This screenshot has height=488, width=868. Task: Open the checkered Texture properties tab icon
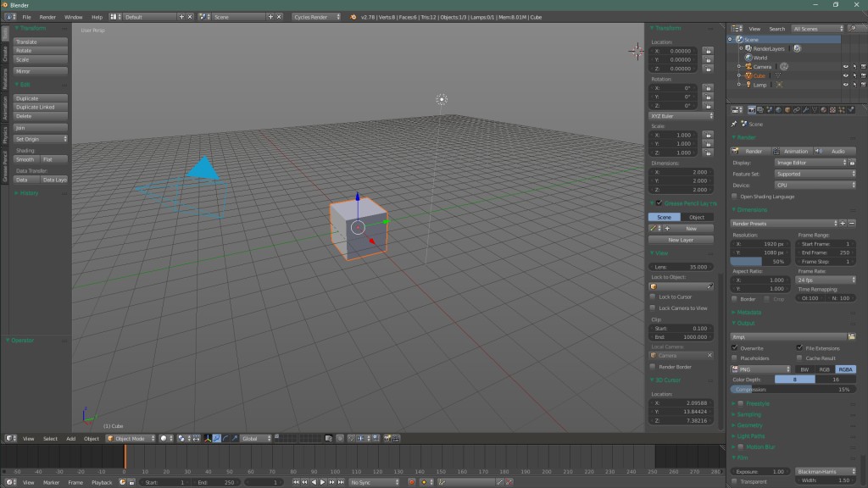pyautogui.click(x=833, y=110)
